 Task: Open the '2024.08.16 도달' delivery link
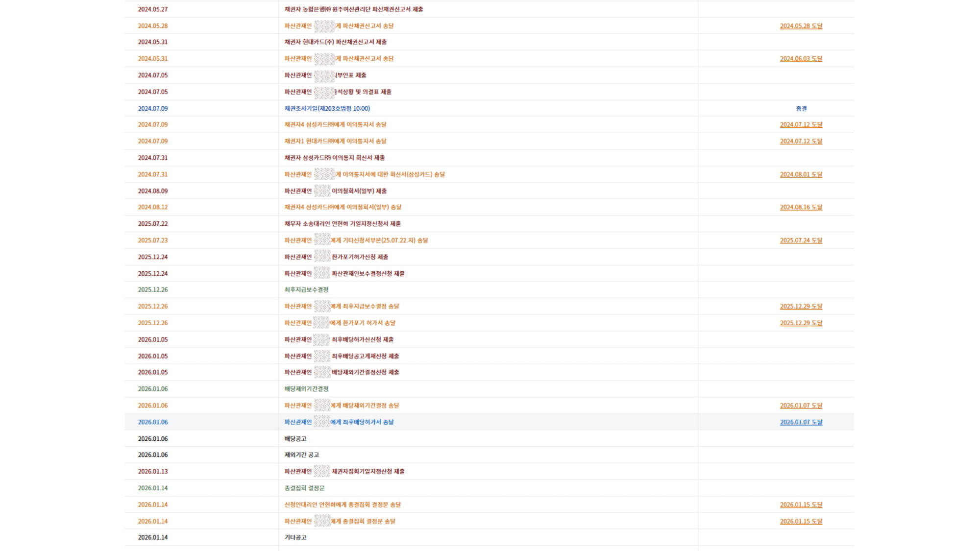click(801, 208)
